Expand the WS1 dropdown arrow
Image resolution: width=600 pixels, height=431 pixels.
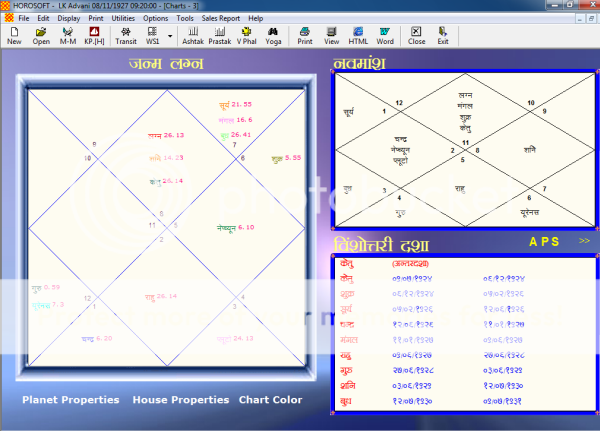coord(170,37)
